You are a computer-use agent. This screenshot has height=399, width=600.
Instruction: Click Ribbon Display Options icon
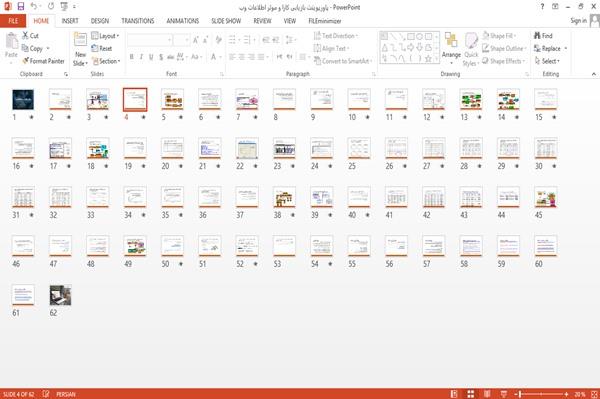tap(555, 7)
